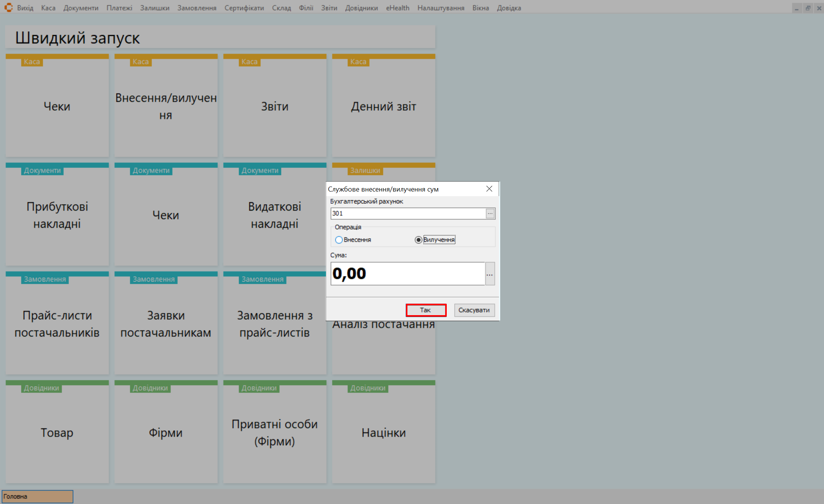Viewport: 824px width, 504px height.
Task: Open the Документи menu
Action: [81, 8]
